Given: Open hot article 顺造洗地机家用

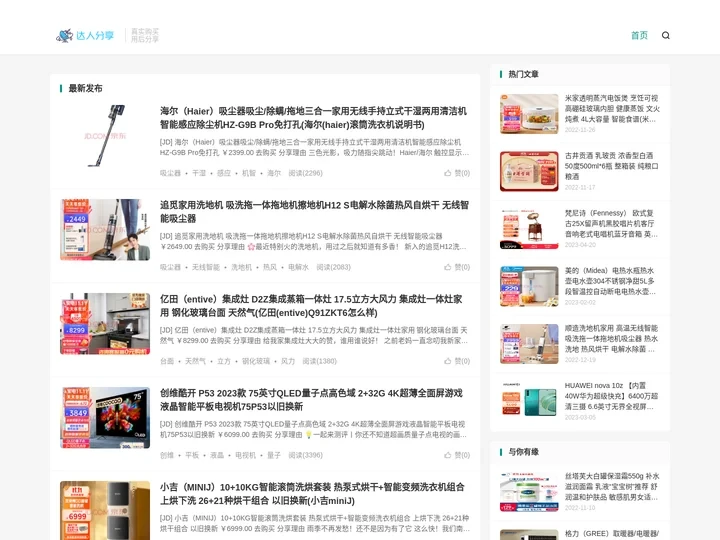Looking at the screenshot, I should click(x=611, y=338).
